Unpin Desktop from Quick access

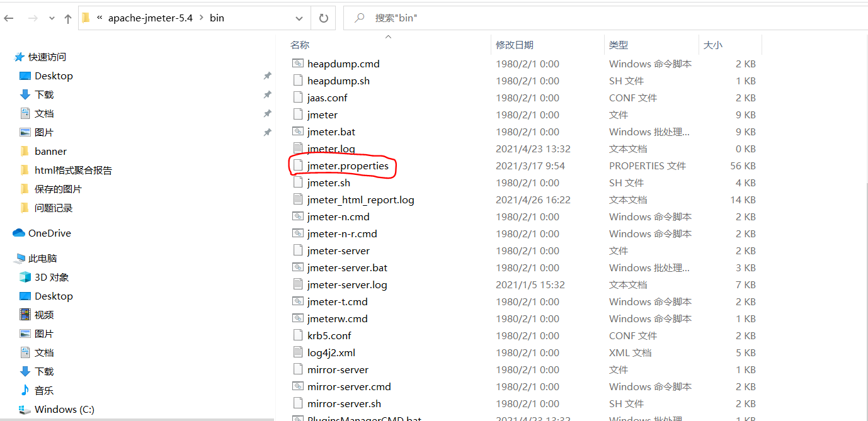point(267,76)
